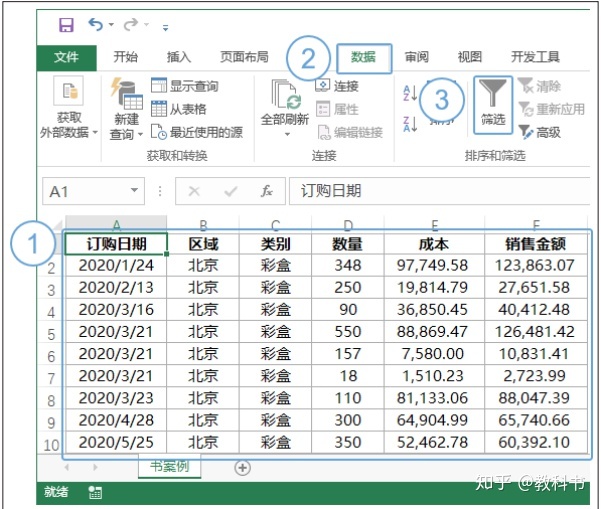Screen dimensions: 601x509
Task: Click 获取外部数据 icon
Action: pyautogui.click(x=69, y=91)
